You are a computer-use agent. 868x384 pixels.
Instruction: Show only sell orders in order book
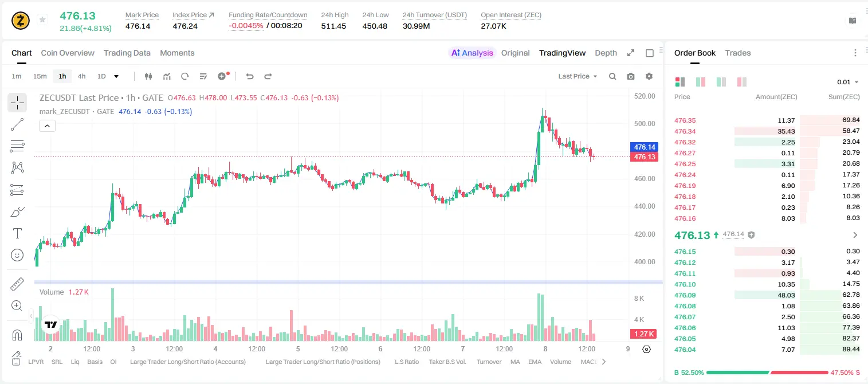(x=742, y=82)
